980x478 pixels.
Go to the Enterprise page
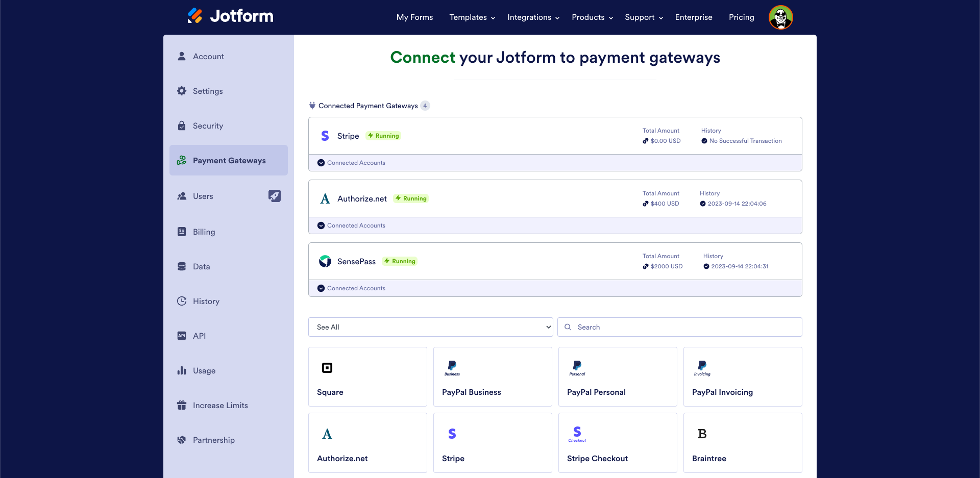point(694,17)
